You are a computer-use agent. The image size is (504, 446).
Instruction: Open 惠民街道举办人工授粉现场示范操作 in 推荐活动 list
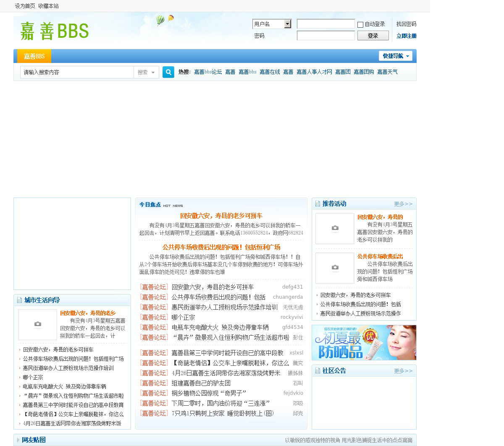pos(360,313)
